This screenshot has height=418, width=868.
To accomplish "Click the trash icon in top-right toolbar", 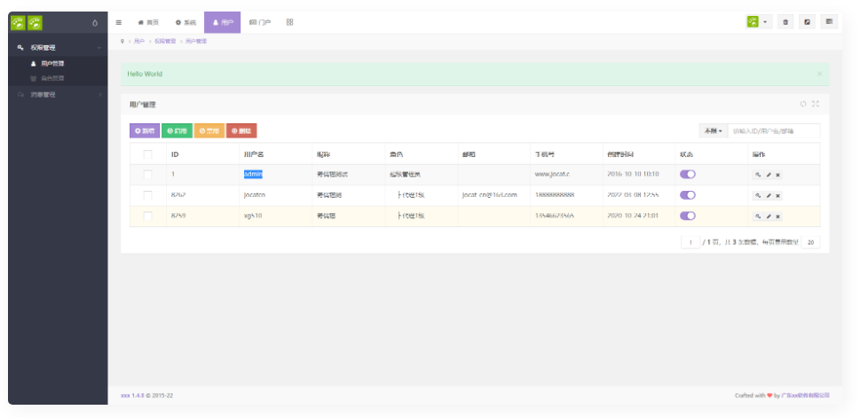I will pos(785,22).
